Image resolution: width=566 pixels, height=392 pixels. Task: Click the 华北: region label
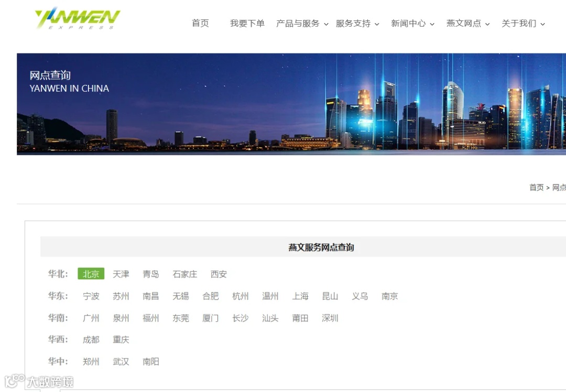[x=58, y=274]
